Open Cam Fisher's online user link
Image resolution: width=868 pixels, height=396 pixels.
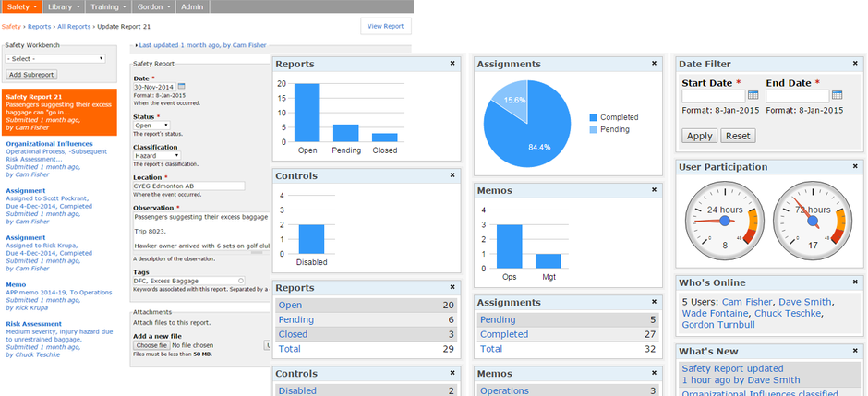coord(746,302)
